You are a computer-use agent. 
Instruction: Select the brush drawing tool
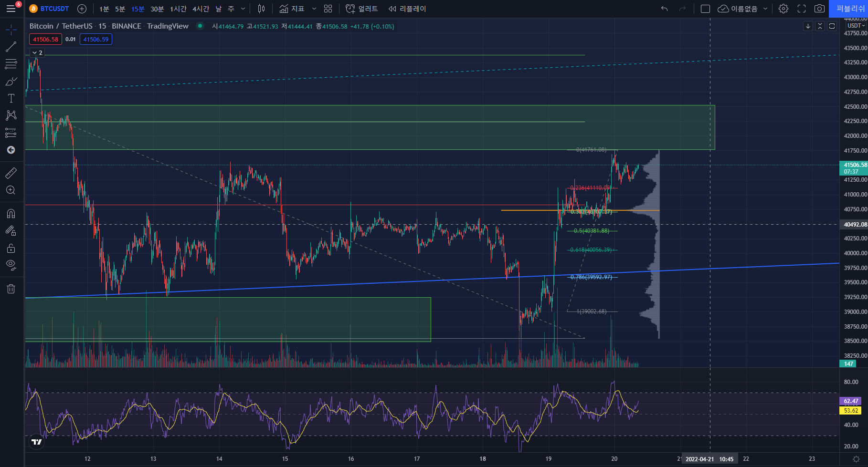pyautogui.click(x=11, y=81)
